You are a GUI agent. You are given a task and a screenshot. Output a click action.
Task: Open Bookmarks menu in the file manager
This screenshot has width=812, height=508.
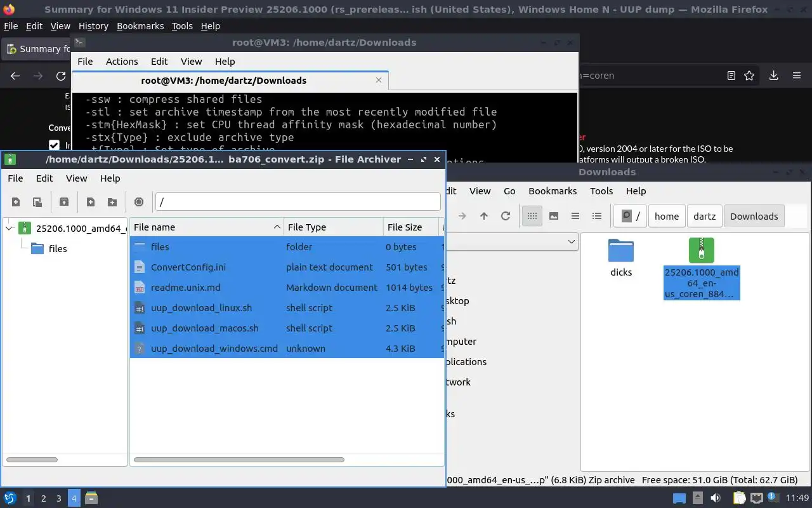coord(553,191)
